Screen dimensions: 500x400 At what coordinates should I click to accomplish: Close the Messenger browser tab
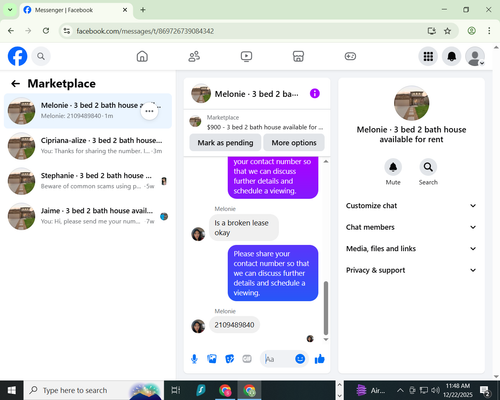125,10
